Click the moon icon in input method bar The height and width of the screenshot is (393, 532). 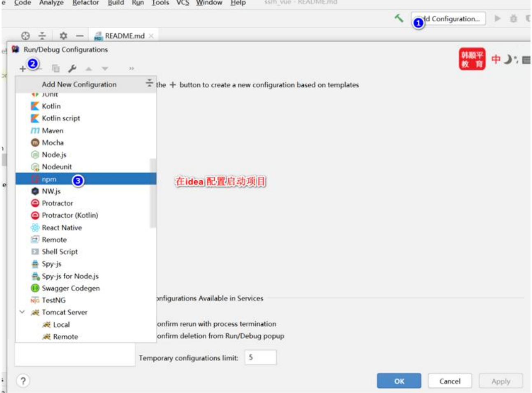pos(508,59)
